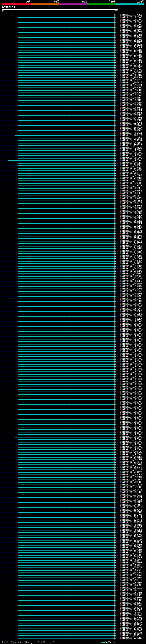Image resolution: width=146 pixels, height=644 pixels.
Task: Select hit label UniRef100_Q5MGP4
Action: coord(131,223)
